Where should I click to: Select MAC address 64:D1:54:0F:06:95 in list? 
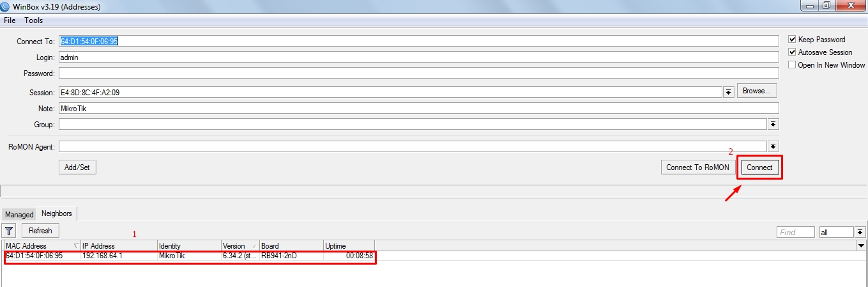click(34, 256)
